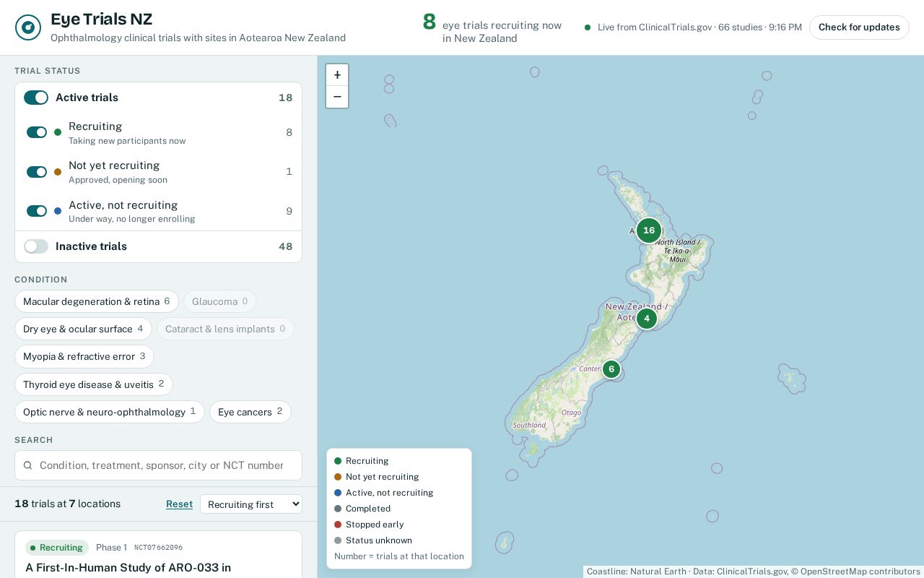Focus the trial search input field
This screenshot has height=578, width=924.
point(159,465)
